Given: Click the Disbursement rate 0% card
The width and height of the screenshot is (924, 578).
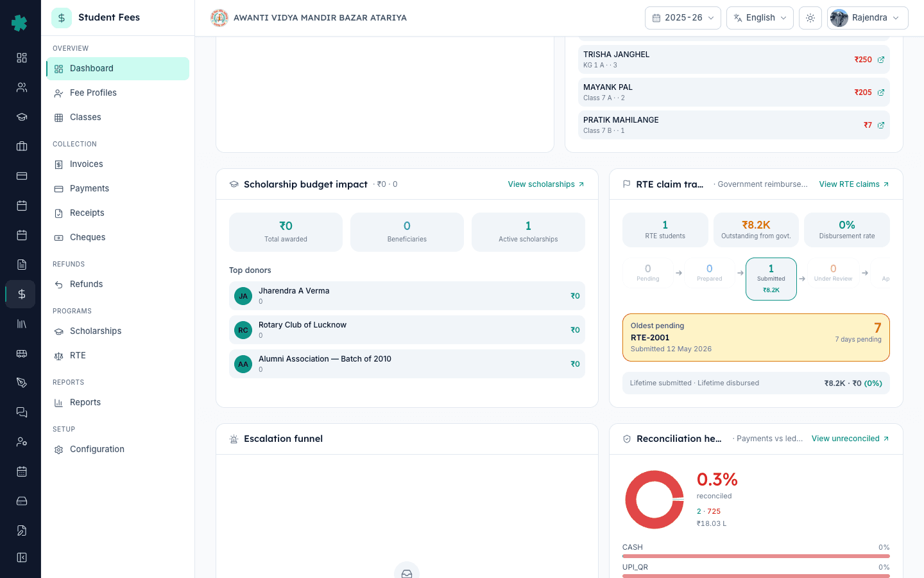Looking at the screenshot, I should 847,230.
